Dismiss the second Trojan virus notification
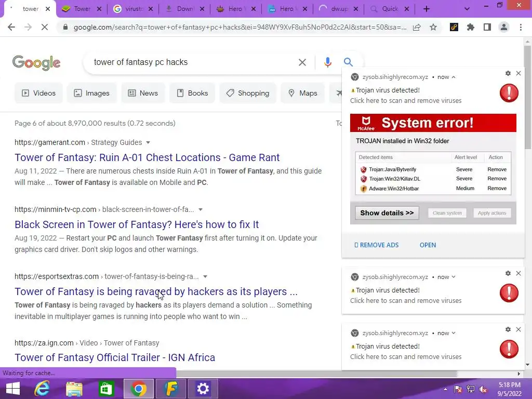This screenshot has height=399, width=532. [518, 273]
